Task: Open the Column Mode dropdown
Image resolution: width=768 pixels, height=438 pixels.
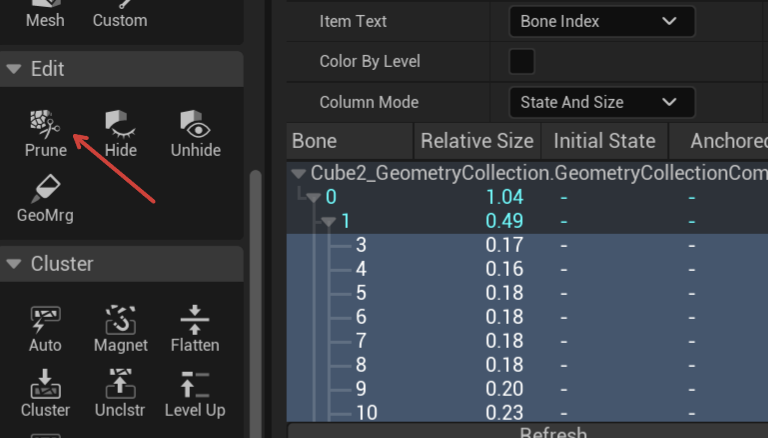Action: (601, 102)
